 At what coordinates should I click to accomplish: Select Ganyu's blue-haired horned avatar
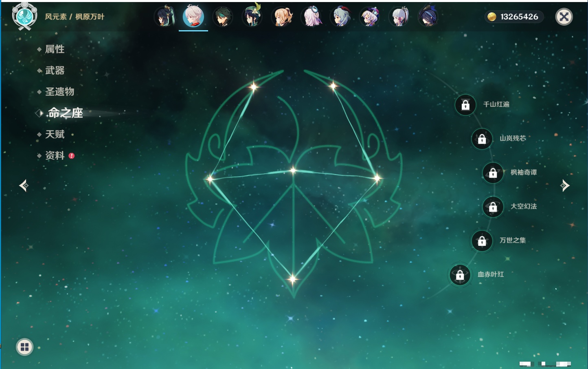click(340, 17)
